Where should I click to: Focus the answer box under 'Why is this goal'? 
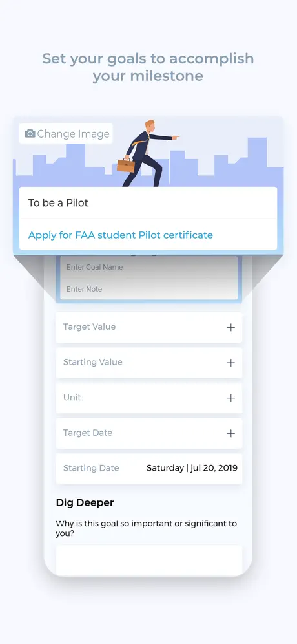coord(149,560)
